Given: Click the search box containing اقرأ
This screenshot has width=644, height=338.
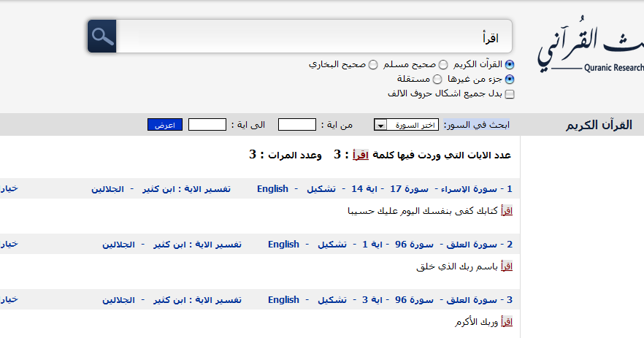Looking at the screenshot, I should (314, 37).
